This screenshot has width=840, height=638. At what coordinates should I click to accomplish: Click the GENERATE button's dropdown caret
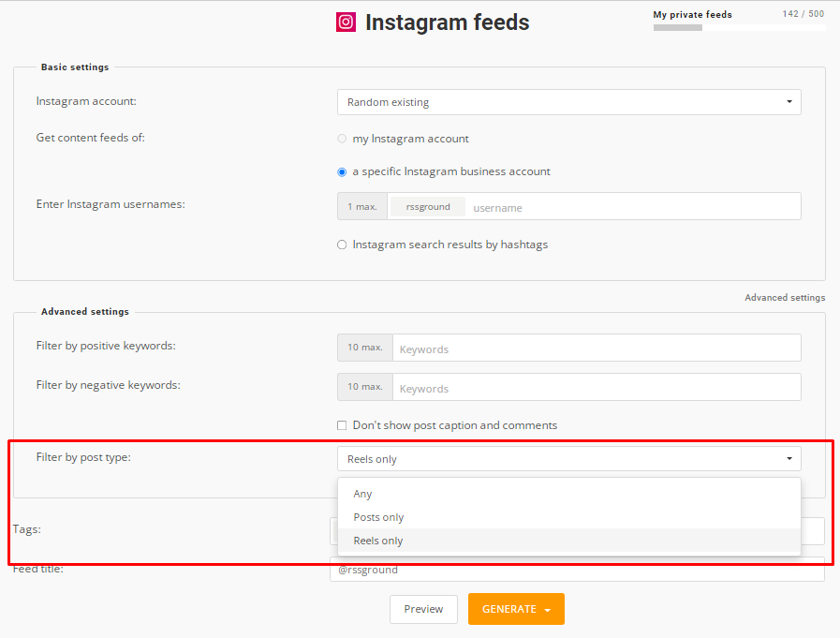(548, 610)
